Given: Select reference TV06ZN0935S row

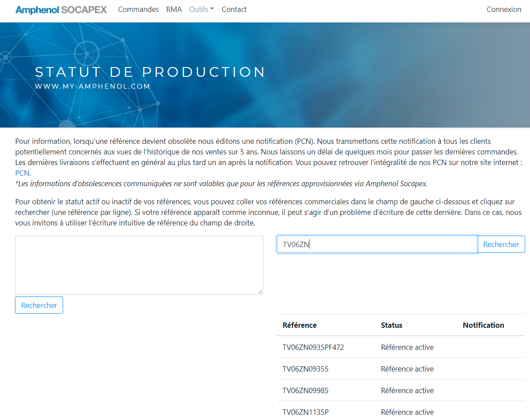Looking at the screenshot, I should (401, 369).
